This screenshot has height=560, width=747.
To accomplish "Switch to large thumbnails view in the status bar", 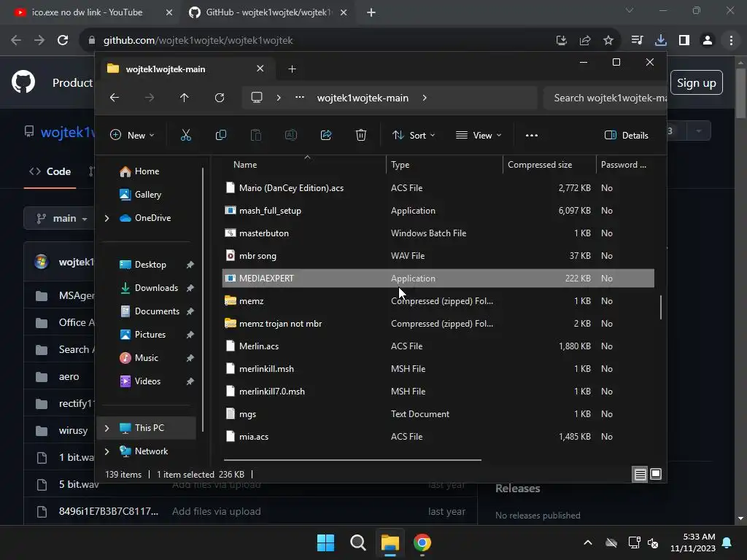I will point(656,474).
